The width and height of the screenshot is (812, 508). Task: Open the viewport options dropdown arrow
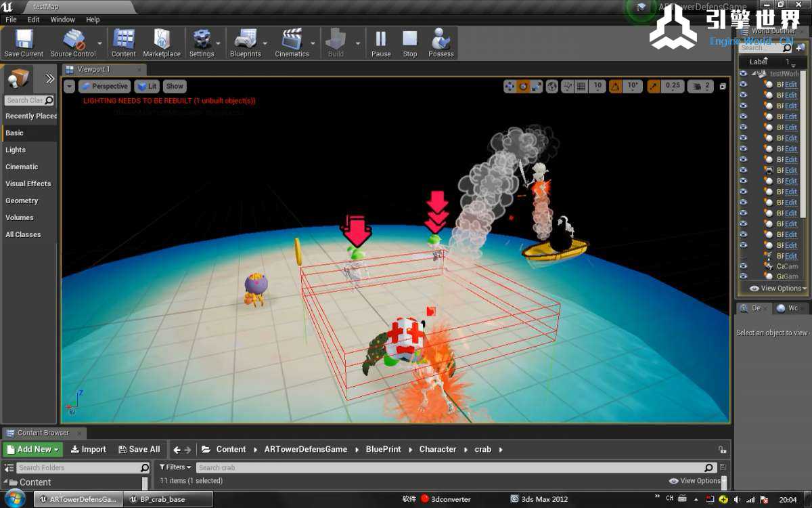[x=69, y=86]
